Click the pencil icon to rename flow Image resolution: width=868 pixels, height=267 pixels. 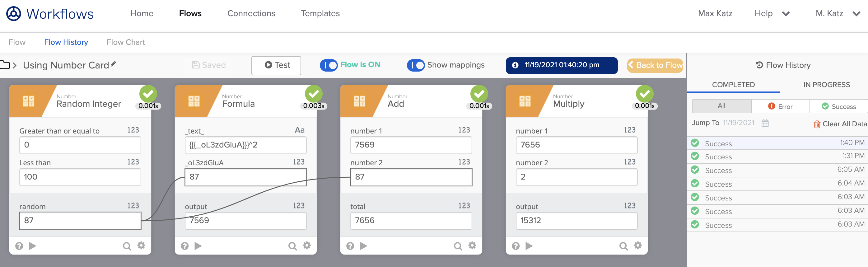tap(114, 64)
